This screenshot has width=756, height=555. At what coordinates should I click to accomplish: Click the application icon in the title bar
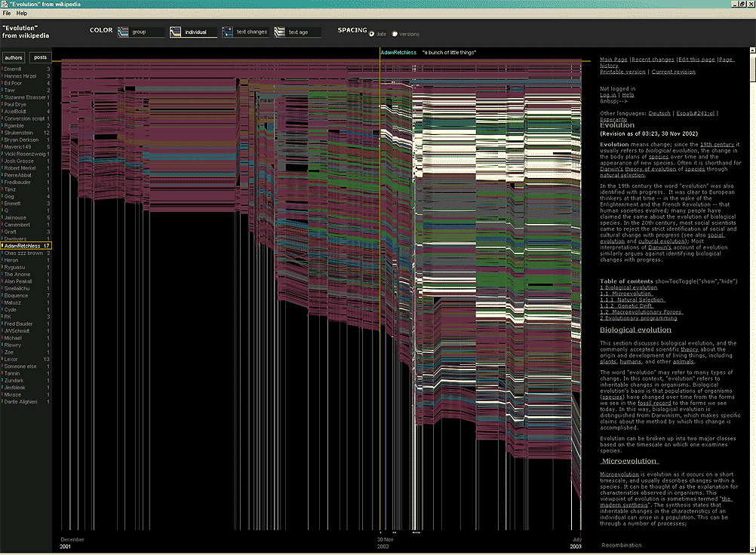pos(5,4)
